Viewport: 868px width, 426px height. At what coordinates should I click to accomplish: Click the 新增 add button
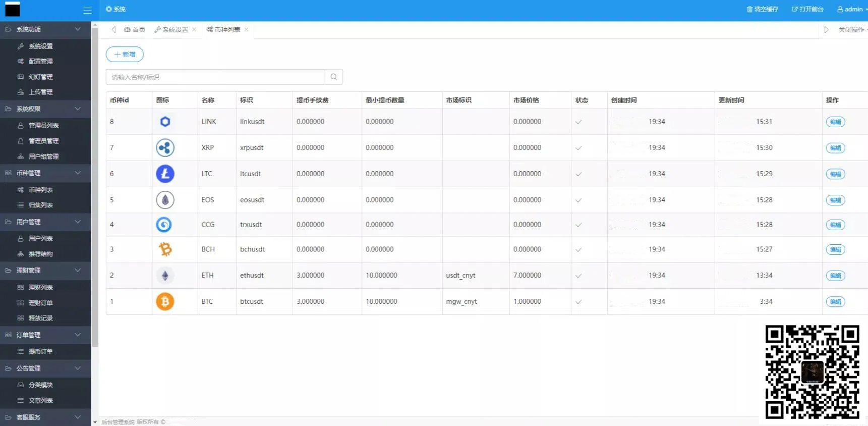coord(125,55)
